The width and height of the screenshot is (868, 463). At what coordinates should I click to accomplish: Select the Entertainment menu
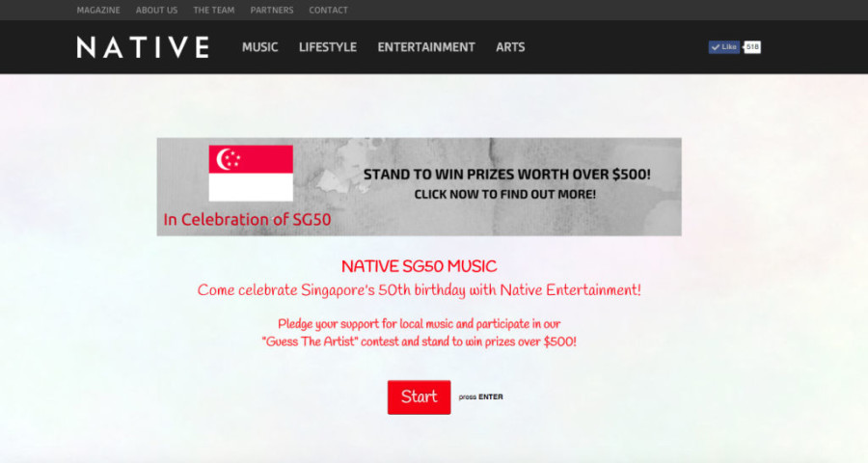426,47
